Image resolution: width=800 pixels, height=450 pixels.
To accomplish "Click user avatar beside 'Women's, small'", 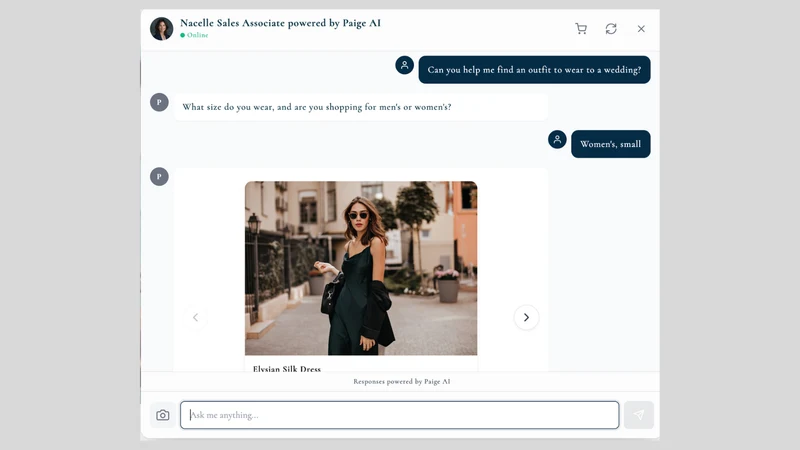I will coord(557,139).
